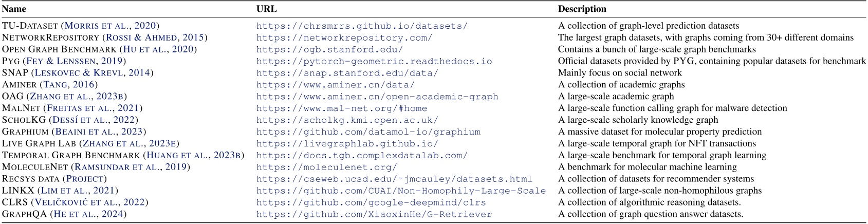Screen dimensions: 868x224
Task: Open the datamol-io/graphium GitHub link
Action: [x=368, y=132]
